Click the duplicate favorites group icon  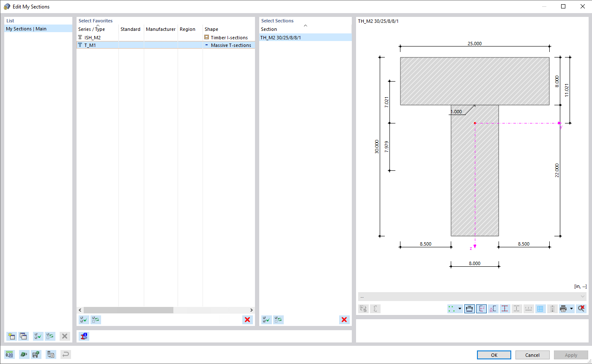(23, 336)
